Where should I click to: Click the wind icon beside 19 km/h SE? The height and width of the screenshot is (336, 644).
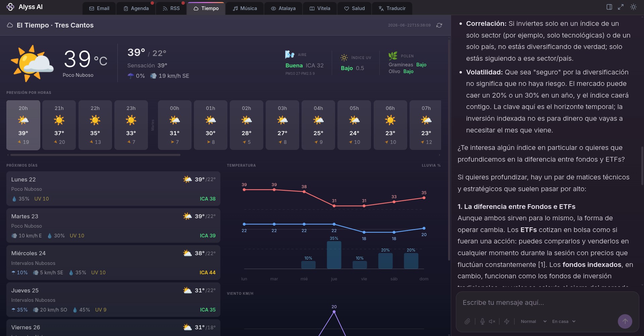pyautogui.click(x=153, y=76)
